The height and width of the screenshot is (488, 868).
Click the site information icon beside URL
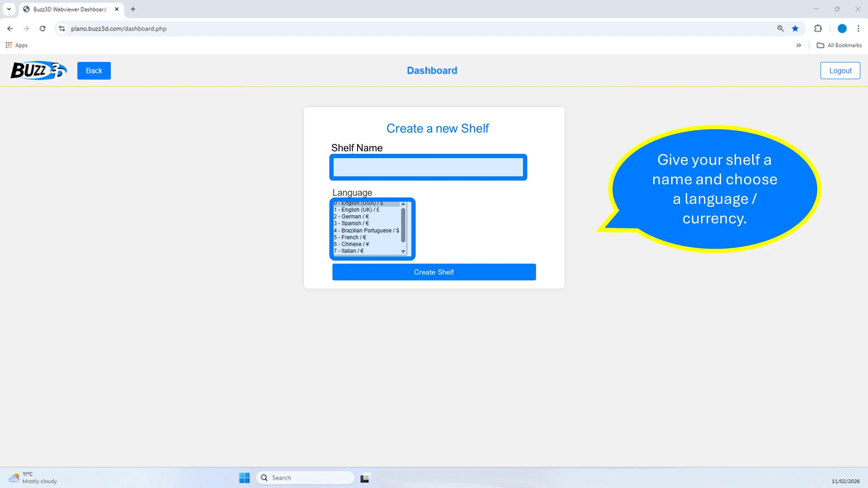pos(62,28)
